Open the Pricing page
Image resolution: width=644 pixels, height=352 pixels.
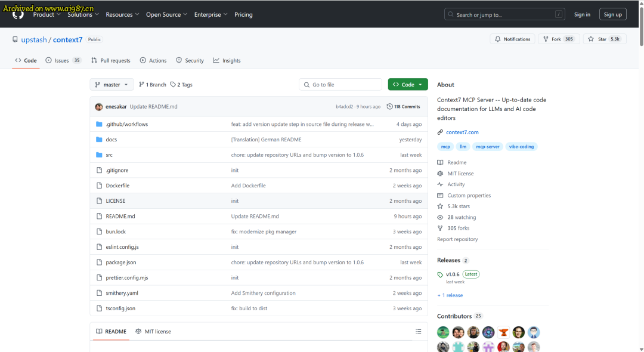[243, 14]
